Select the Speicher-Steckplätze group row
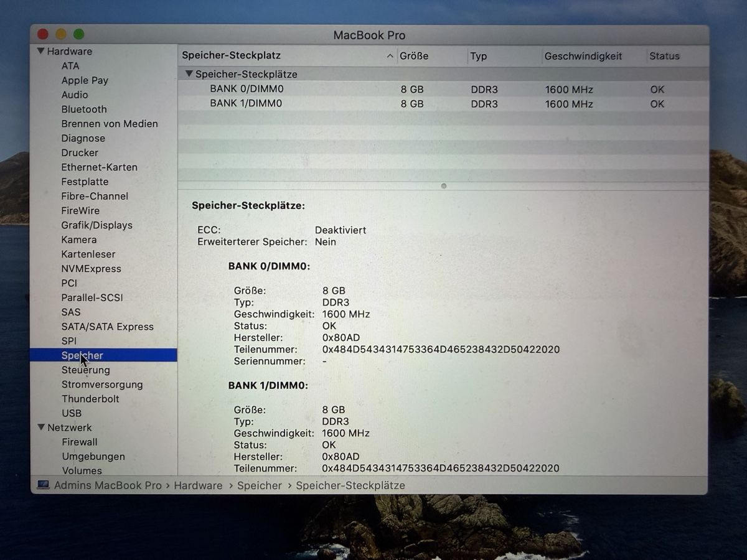The image size is (747, 560). [443, 74]
